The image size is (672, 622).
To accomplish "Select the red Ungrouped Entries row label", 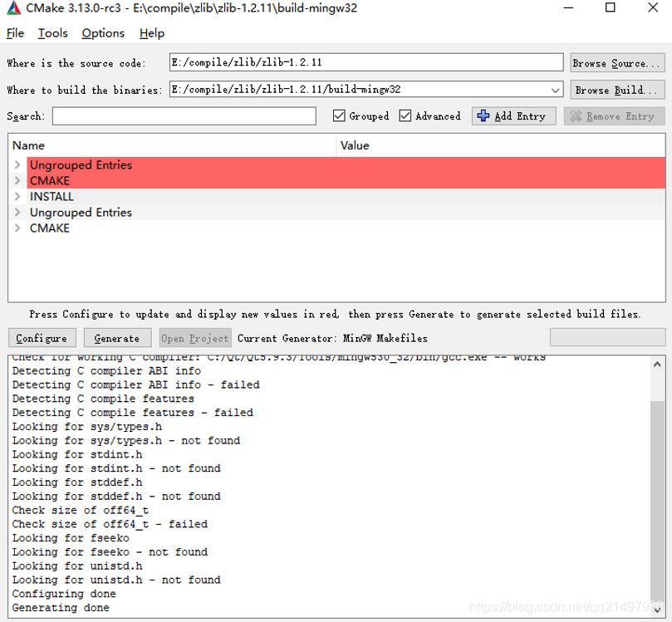I will 81,165.
